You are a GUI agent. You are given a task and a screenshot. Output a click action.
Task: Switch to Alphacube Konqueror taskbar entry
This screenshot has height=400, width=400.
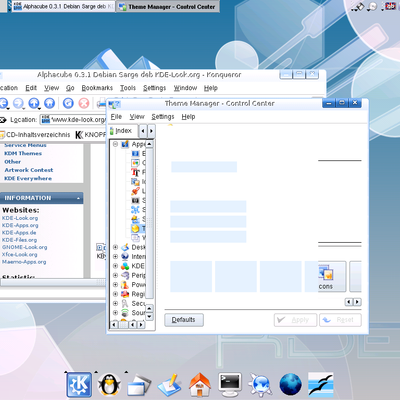click(x=63, y=7)
